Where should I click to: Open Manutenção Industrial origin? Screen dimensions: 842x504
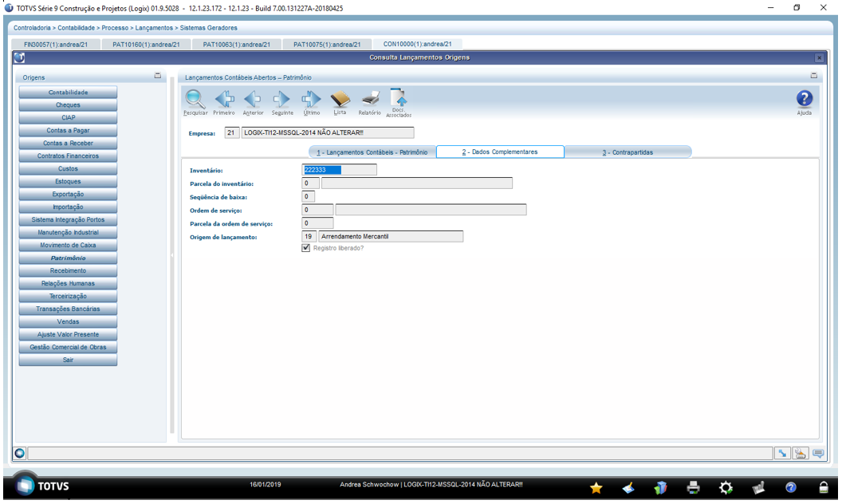click(69, 233)
